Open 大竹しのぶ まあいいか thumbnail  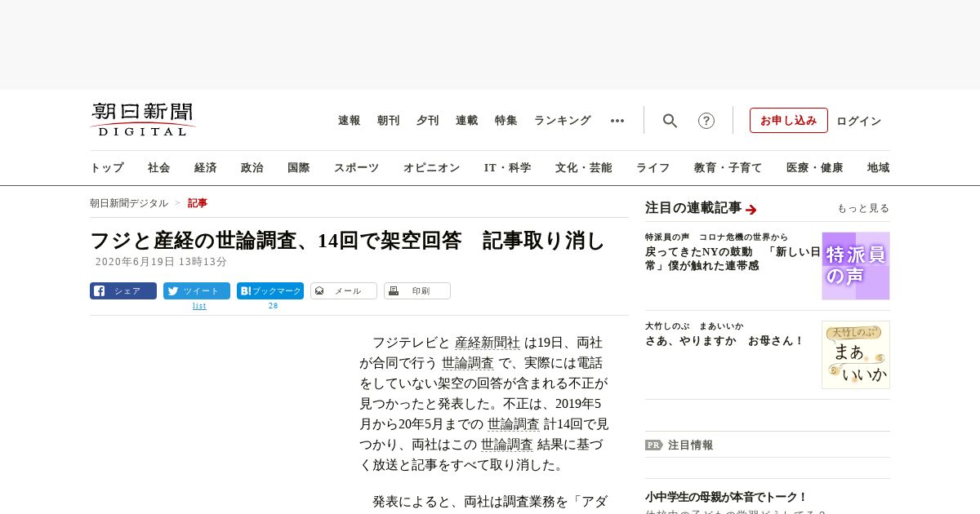pos(856,355)
